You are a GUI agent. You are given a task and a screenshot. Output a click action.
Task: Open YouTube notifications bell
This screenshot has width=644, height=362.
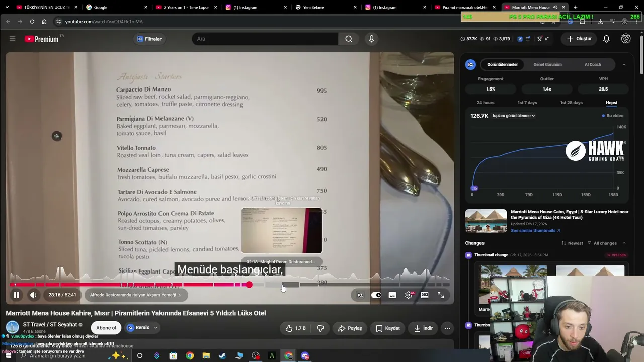click(606, 39)
